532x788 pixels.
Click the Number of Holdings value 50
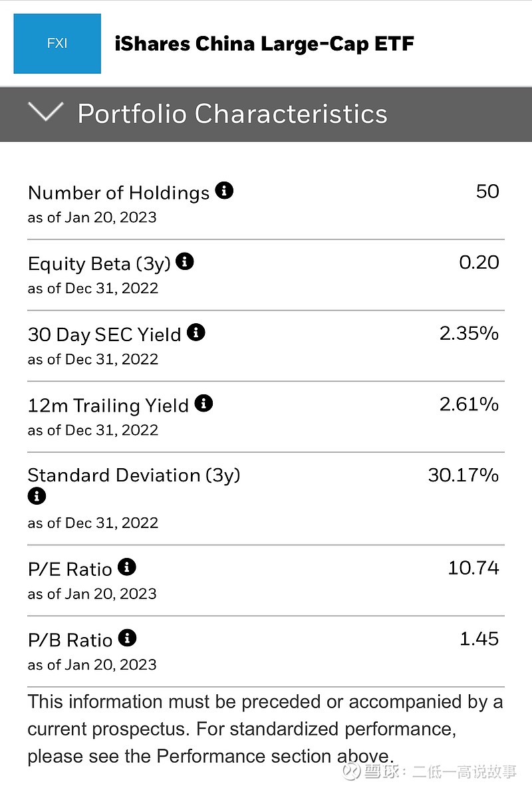pos(487,192)
